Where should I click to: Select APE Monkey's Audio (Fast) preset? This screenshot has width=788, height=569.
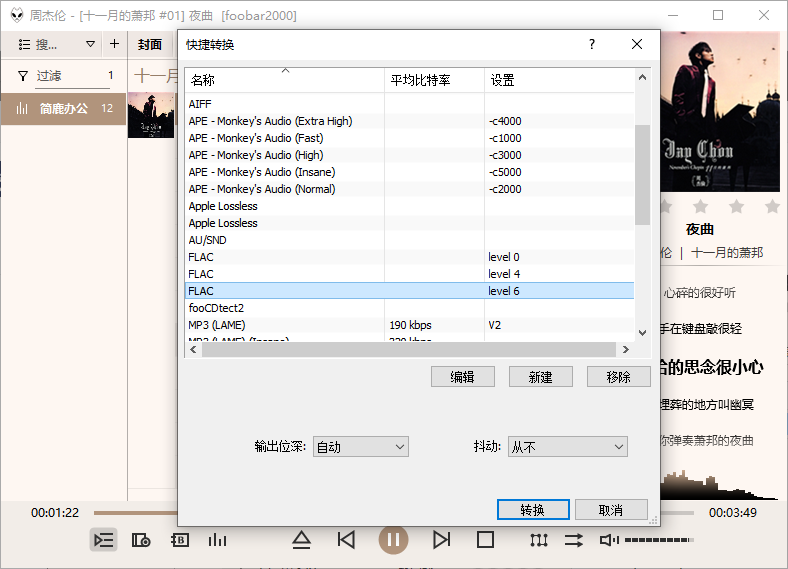410,138
